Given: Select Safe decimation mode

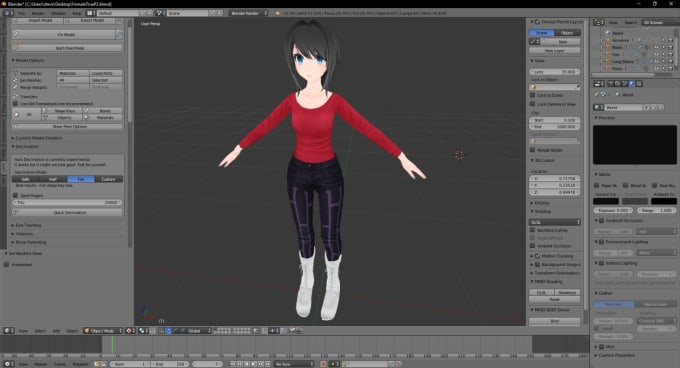Looking at the screenshot, I should [26, 179].
